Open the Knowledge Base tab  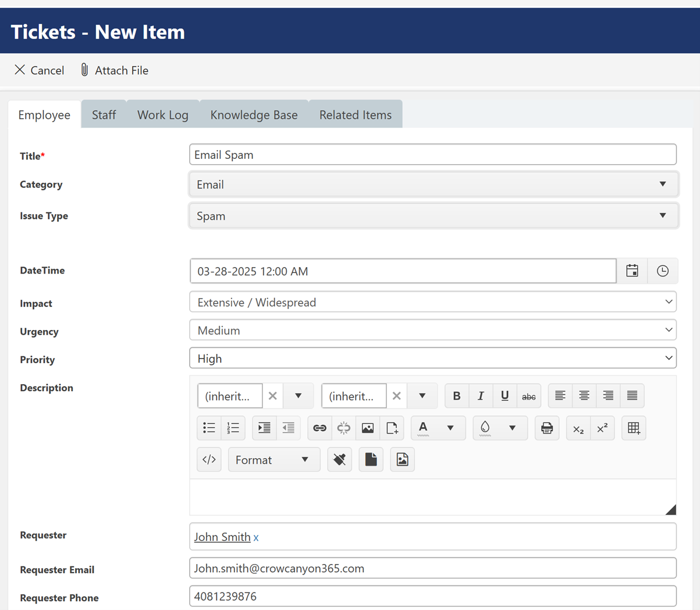coord(254,114)
